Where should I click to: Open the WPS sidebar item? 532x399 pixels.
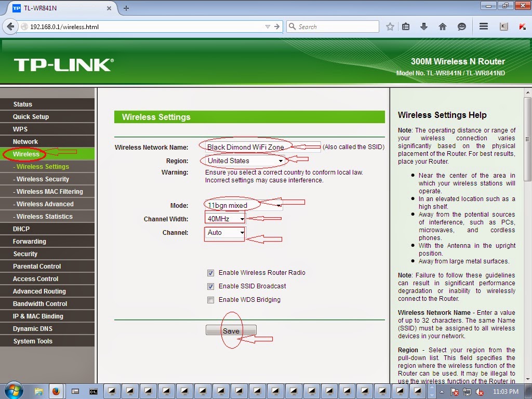[47, 129]
